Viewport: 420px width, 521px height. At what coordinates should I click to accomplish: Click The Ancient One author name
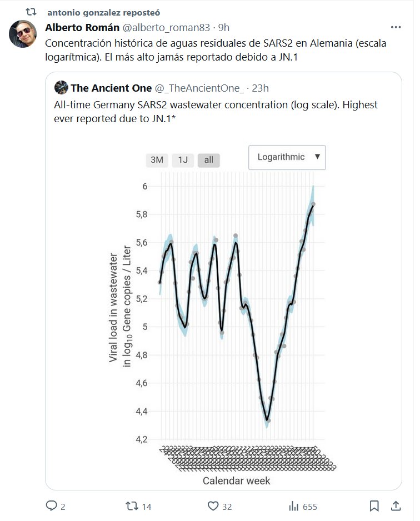[111, 88]
